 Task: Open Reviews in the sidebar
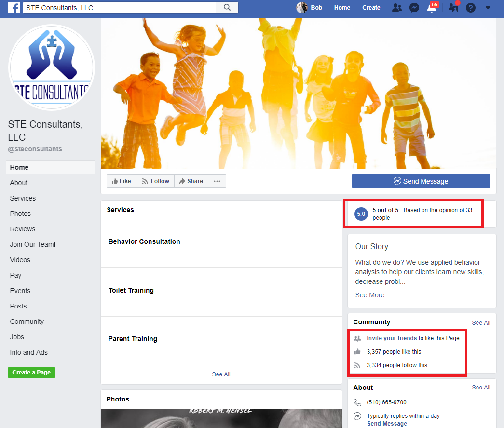click(23, 229)
